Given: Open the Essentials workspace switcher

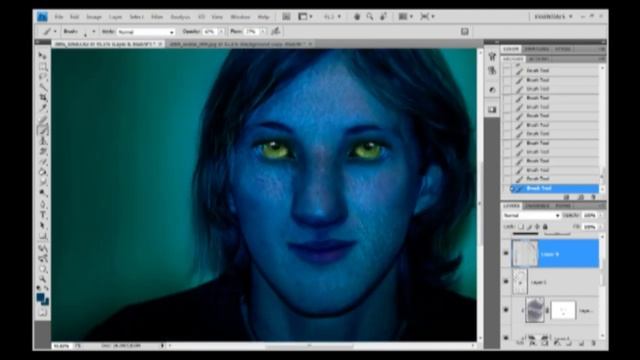Looking at the screenshot, I should [x=553, y=17].
